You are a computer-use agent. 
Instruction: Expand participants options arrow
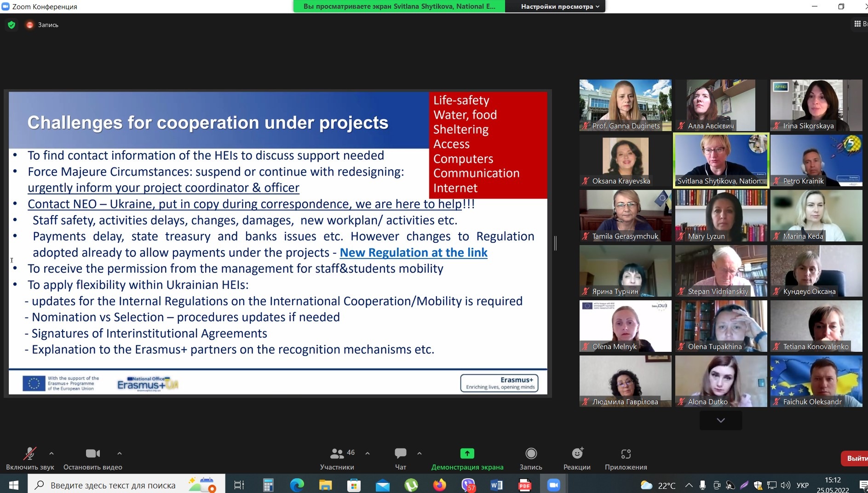click(x=368, y=453)
